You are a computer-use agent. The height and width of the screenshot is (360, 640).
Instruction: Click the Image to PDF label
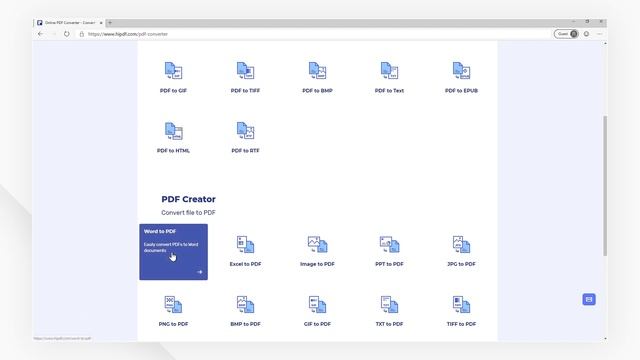[317, 264]
